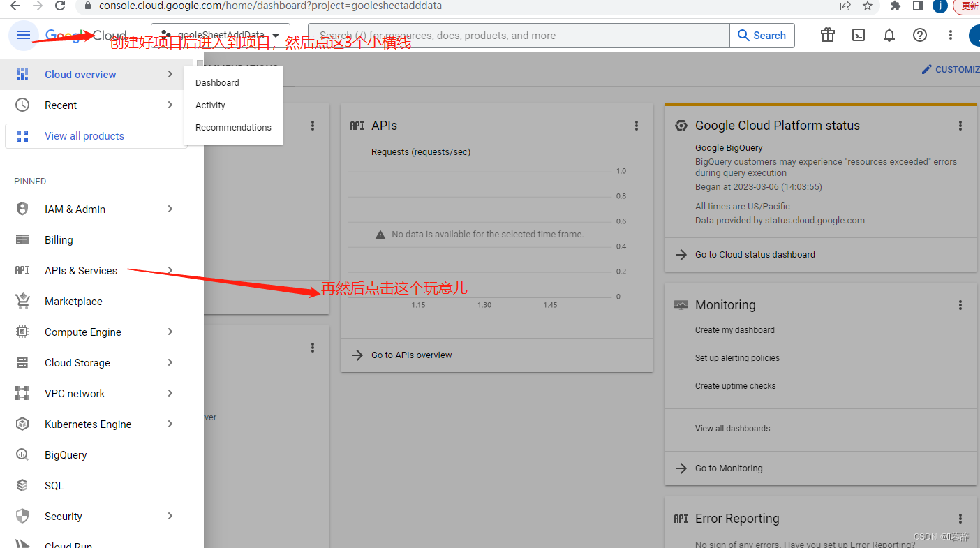
Task: Expand Cloud overview submenu chevron
Action: pos(170,74)
